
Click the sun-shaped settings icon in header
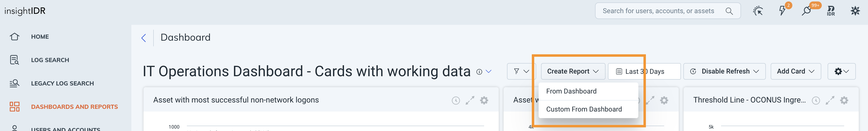(x=855, y=11)
